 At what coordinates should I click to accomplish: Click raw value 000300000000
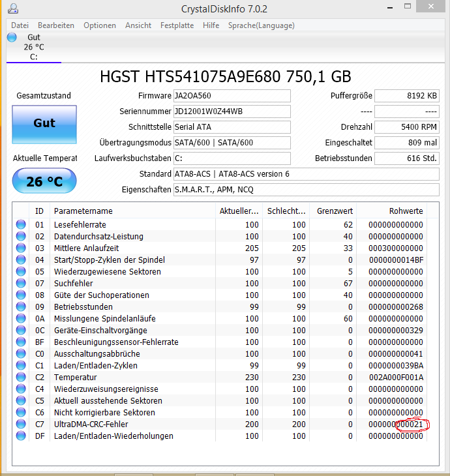[396, 248]
